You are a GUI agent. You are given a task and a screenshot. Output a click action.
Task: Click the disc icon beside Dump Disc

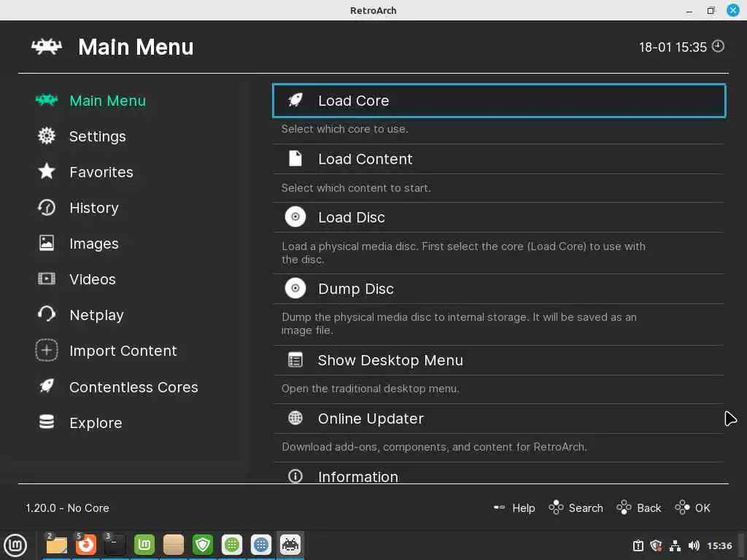click(x=295, y=289)
